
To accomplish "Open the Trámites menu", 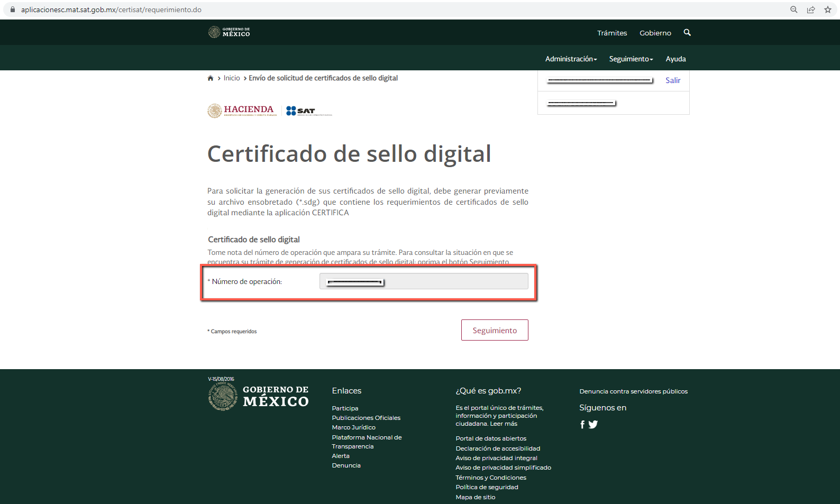I will pyautogui.click(x=612, y=33).
